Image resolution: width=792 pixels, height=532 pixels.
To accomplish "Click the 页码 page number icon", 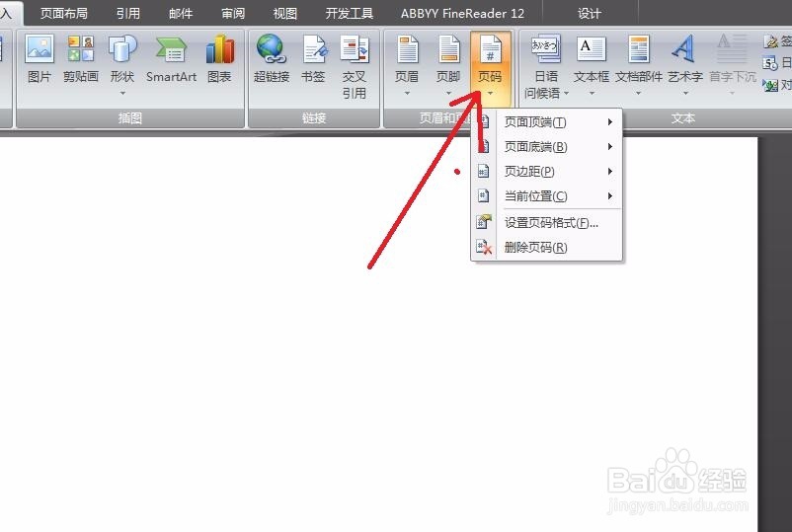I will (x=490, y=49).
